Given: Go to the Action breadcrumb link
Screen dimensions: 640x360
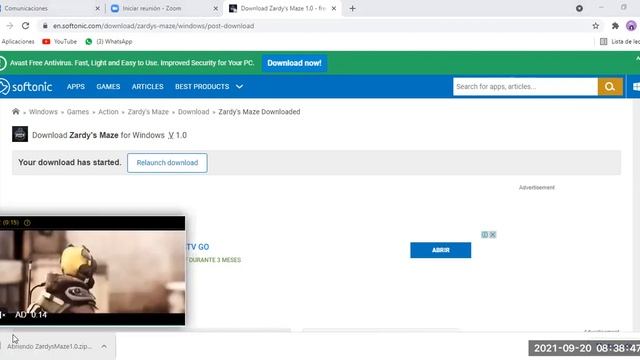Looking at the screenshot, I should point(108,112).
